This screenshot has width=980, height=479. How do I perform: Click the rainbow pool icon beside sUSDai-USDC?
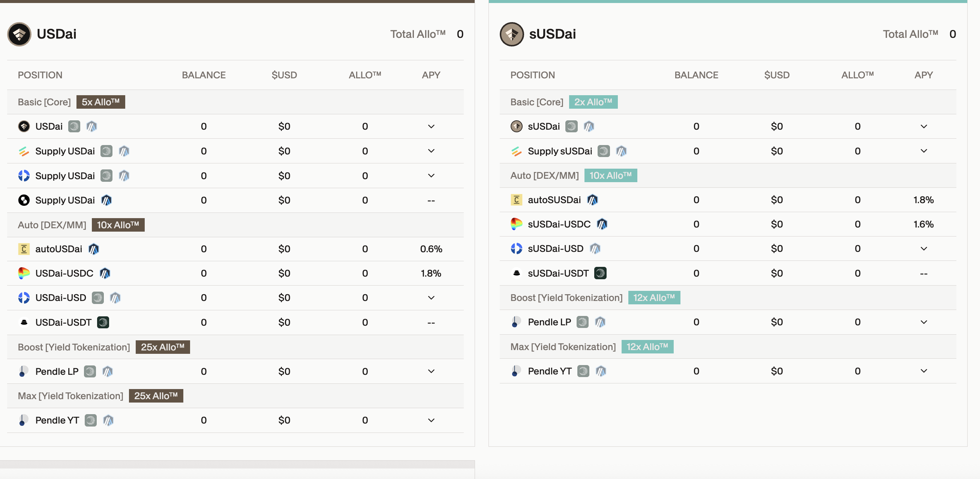(x=516, y=224)
